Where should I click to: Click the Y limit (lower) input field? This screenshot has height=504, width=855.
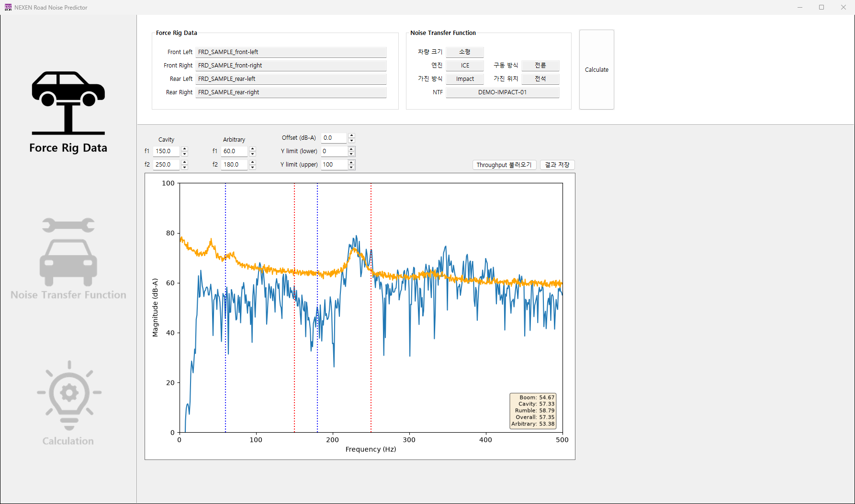click(334, 151)
